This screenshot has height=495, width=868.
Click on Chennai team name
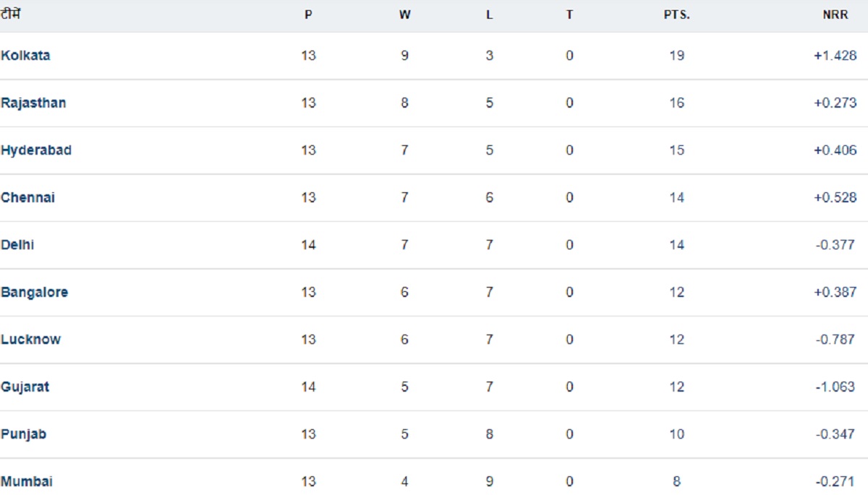pos(28,197)
